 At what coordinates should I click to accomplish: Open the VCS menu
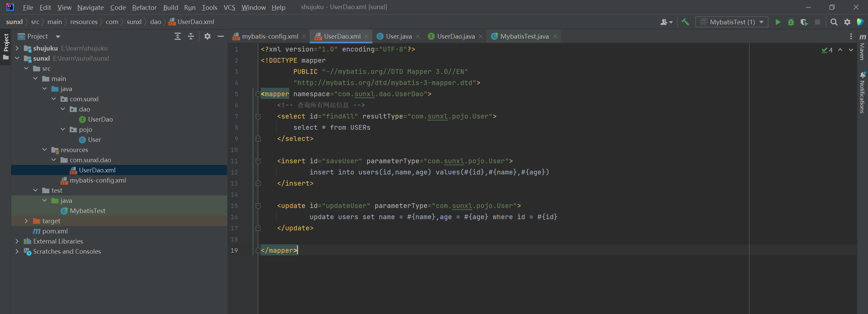230,7
